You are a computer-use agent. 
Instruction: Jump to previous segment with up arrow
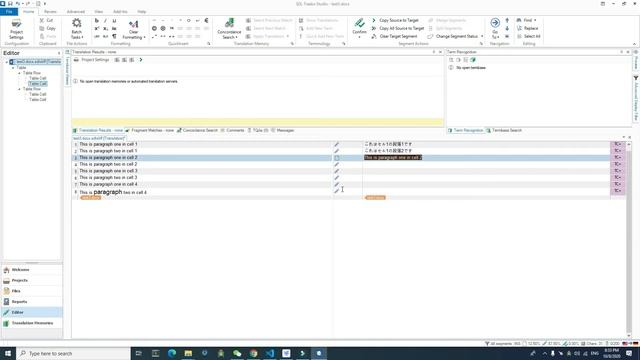point(507,20)
